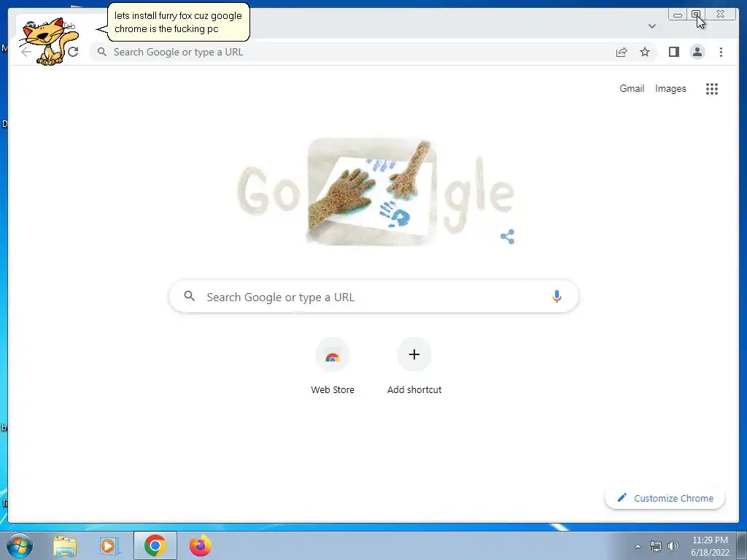The height and width of the screenshot is (560, 747).
Task: Open Windows Start menu orb
Action: (20, 545)
